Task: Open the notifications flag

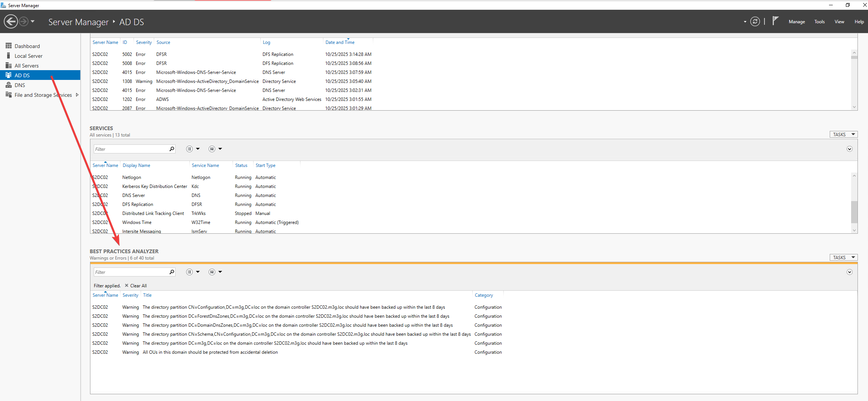Action: [775, 21]
